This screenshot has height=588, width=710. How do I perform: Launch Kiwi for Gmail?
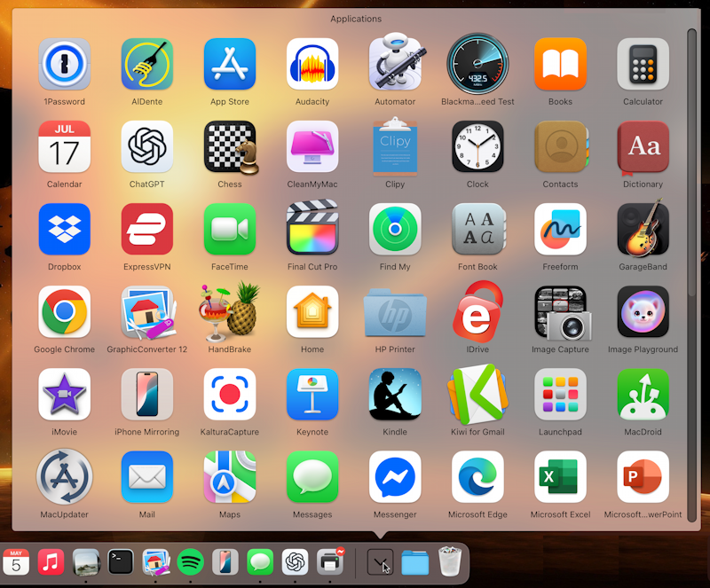477,394
